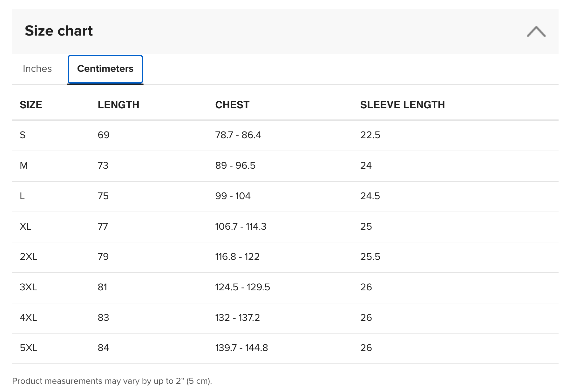
Task: Click the CHEST column header
Action: [232, 105]
